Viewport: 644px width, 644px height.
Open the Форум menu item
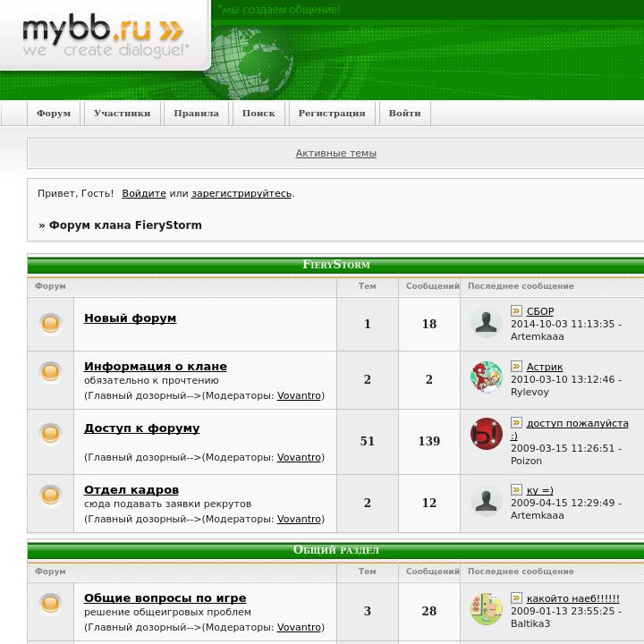point(54,113)
